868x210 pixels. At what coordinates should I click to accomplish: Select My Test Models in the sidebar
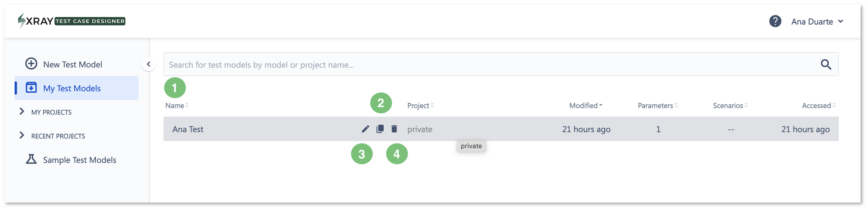point(77,88)
